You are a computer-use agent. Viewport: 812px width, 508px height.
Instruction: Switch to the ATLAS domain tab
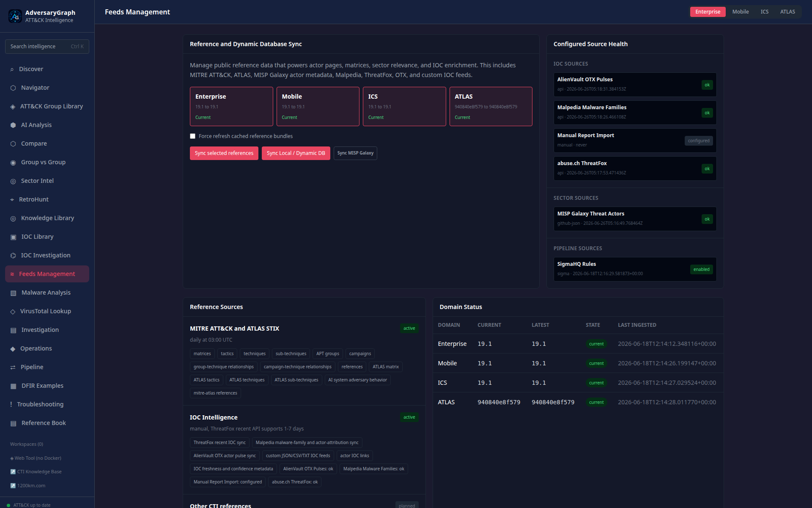787,12
